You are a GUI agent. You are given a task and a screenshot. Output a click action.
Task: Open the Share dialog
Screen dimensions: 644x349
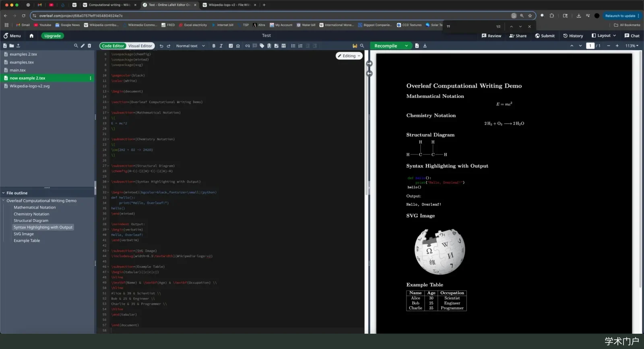[518, 36]
